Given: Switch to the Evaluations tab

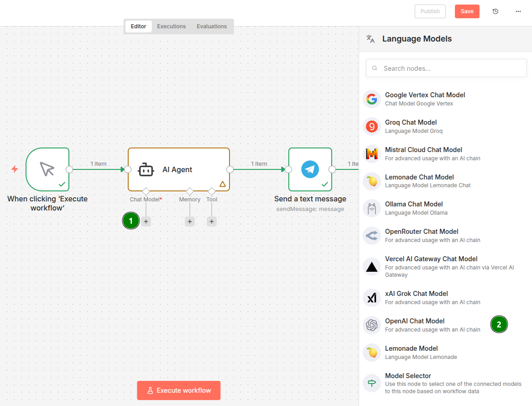Looking at the screenshot, I should (x=212, y=26).
